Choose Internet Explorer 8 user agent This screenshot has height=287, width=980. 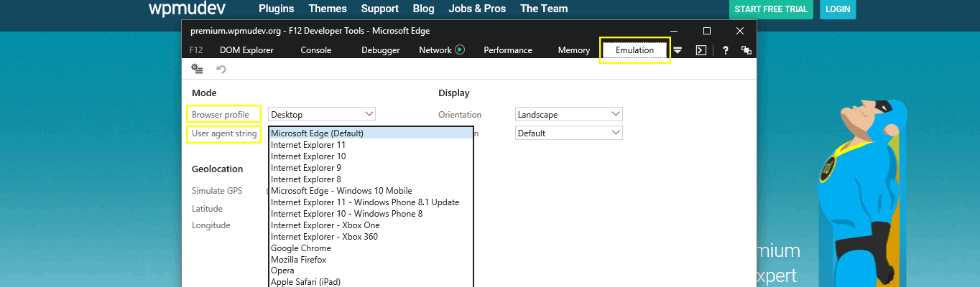point(371,179)
